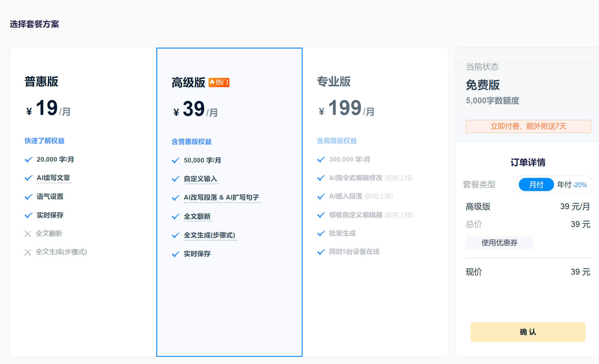Click the AI续写文章 underlined feature
The height and width of the screenshot is (364, 599).
(x=53, y=178)
